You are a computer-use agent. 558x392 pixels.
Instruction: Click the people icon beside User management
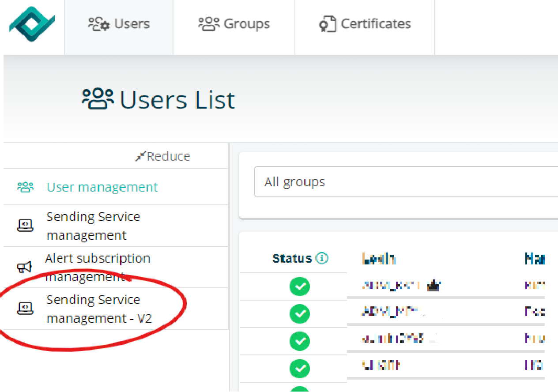tap(25, 187)
